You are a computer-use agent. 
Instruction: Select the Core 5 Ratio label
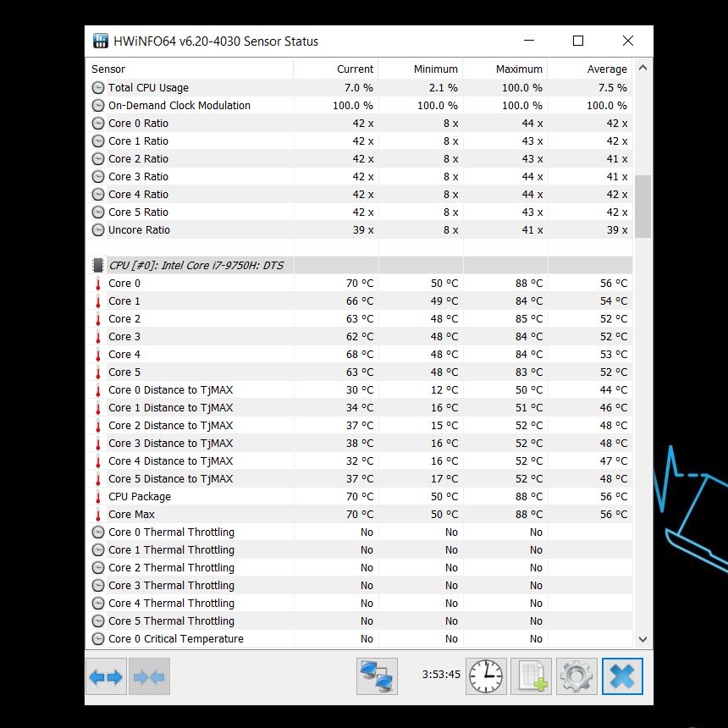click(138, 212)
